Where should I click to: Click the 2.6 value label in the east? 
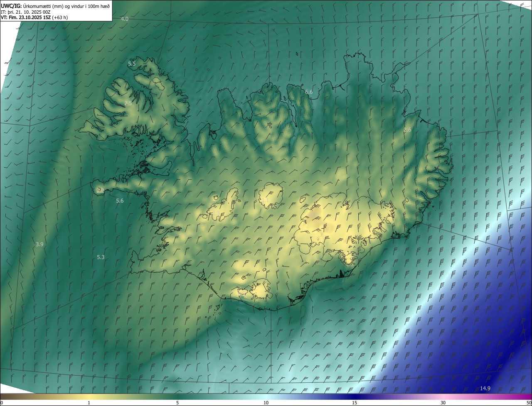click(x=407, y=130)
